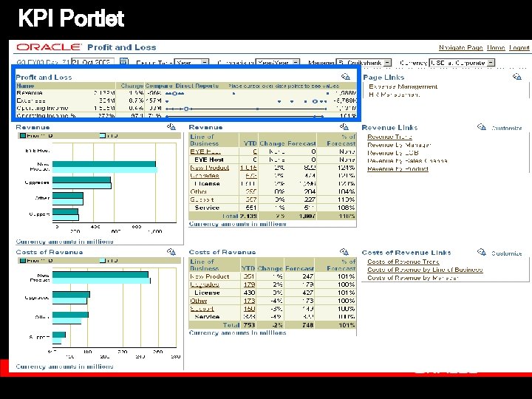Click the Name column header in Profit and Loss
Screen dimensions: 532x399
tap(25, 86)
